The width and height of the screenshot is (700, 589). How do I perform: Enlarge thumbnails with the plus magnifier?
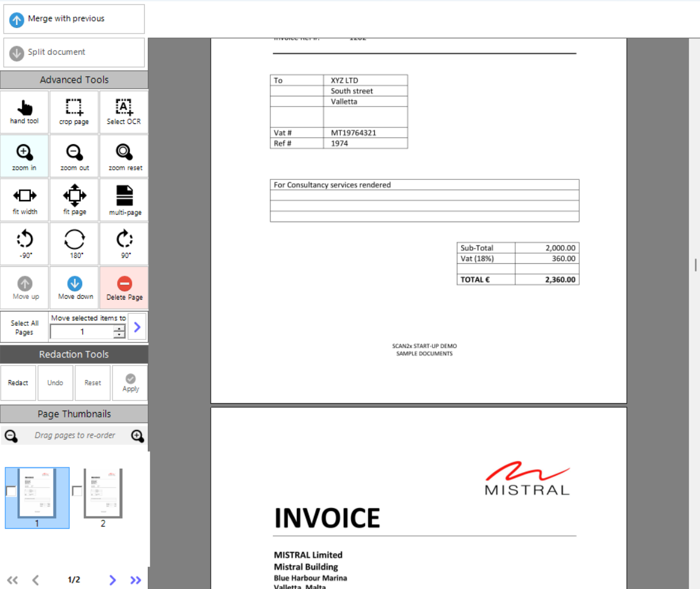(x=138, y=436)
